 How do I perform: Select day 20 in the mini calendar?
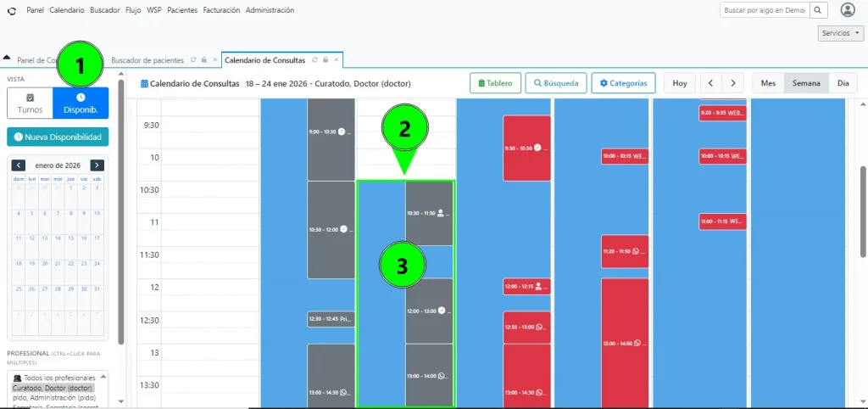pos(45,264)
